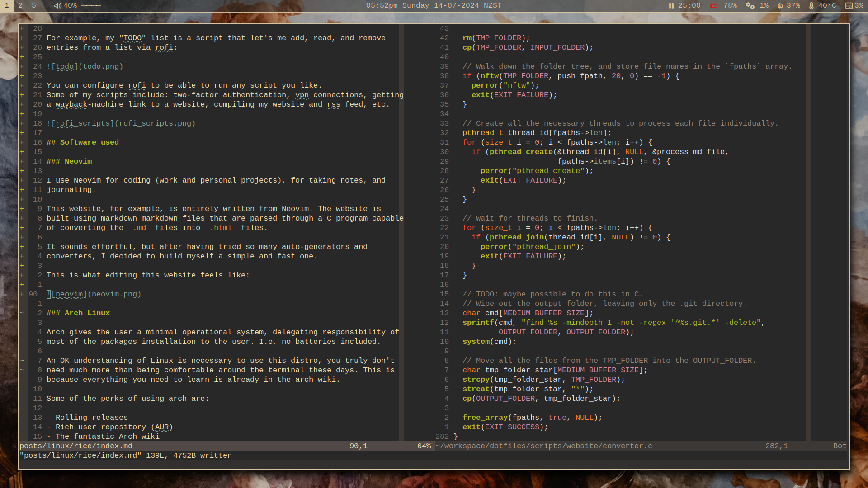The height and width of the screenshot is (488, 868).
Task: Switch to workspace 2
Action: [20, 6]
